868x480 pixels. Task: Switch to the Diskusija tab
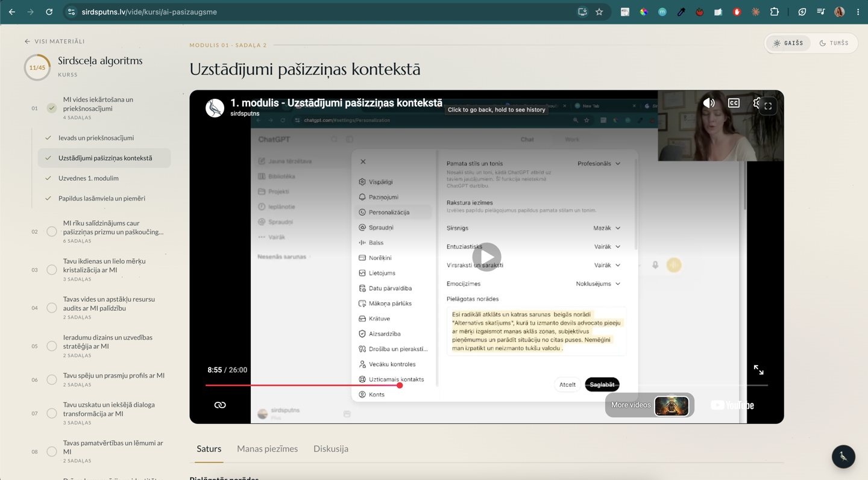click(331, 449)
